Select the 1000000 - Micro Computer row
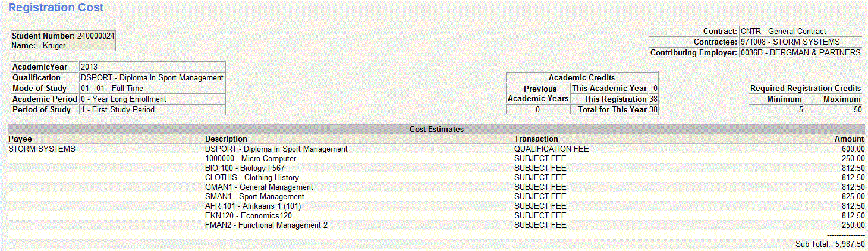This screenshot has width=868, height=251. click(250, 159)
